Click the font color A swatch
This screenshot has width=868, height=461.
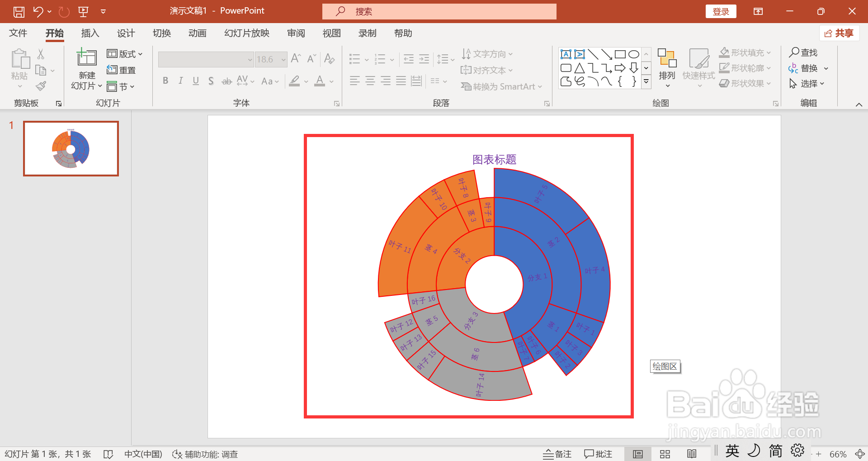tap(320, 81)
